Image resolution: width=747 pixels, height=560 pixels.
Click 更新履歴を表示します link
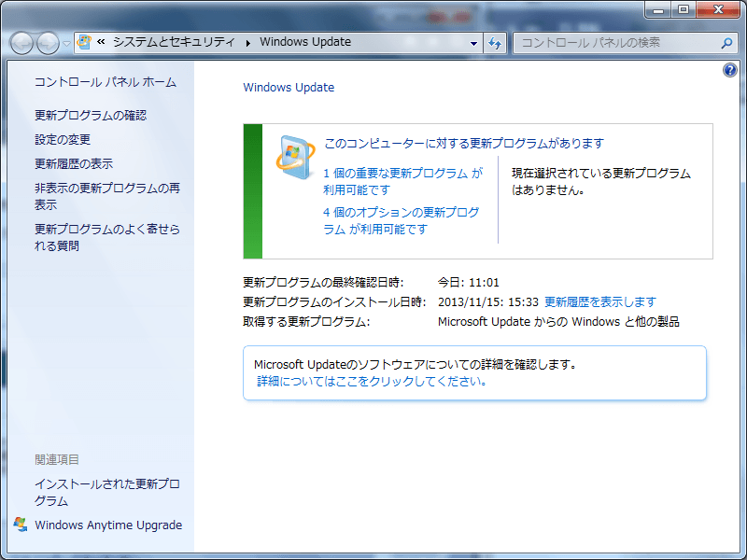(600, 301)
